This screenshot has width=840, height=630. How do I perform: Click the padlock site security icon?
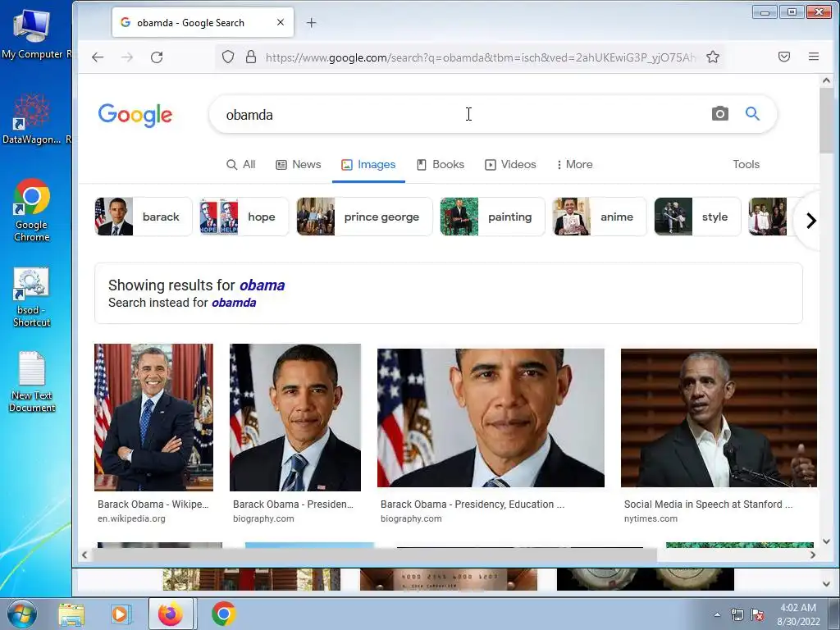(251, 57)
